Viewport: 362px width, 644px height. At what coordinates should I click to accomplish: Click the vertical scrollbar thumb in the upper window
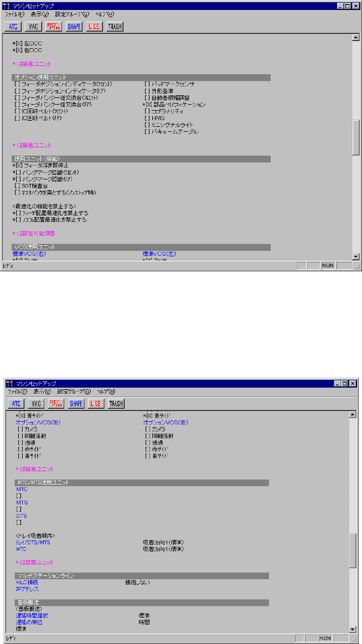coord(356,138)
